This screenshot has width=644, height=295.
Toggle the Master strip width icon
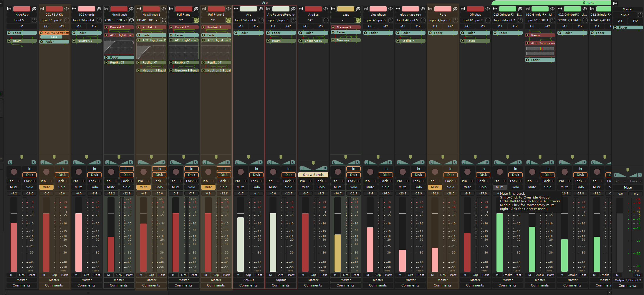click(x=615, y=4)
